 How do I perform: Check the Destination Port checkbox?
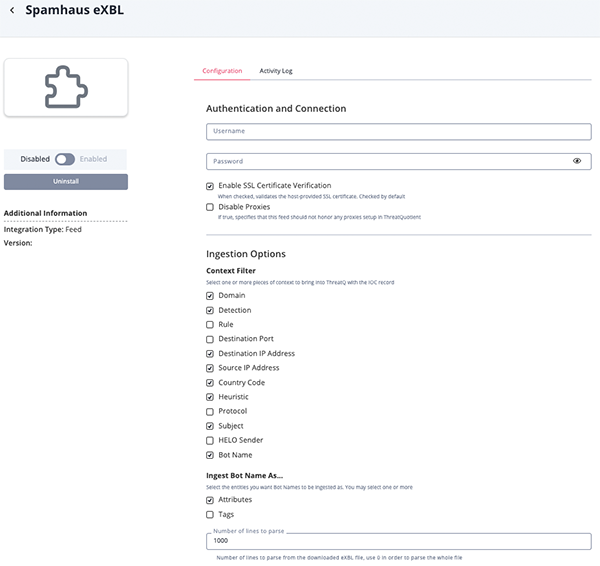(x=210, y=339)
